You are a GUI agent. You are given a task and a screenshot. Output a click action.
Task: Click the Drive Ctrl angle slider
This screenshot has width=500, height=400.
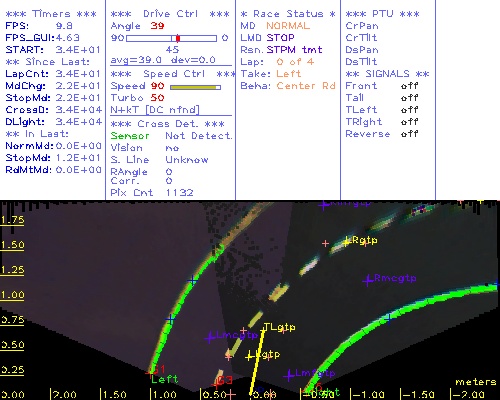[171, 38]
